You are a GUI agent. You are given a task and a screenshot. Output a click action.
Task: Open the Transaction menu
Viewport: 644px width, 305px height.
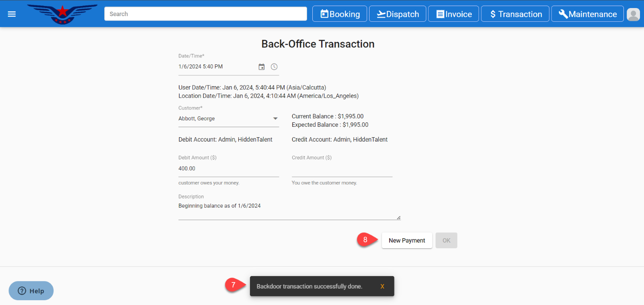click(515, 14)
